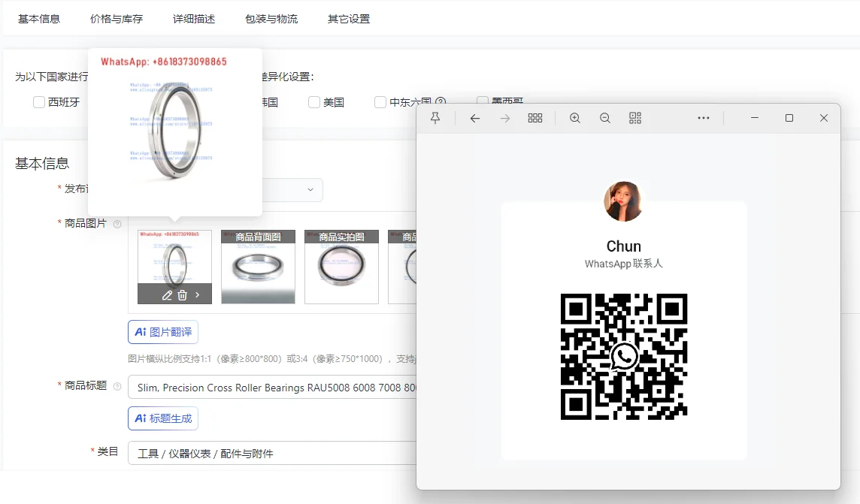This screenshot has width=860, height=504.
Task: Click the AI 图片翻译 button
Action: (x=163, y=332)
